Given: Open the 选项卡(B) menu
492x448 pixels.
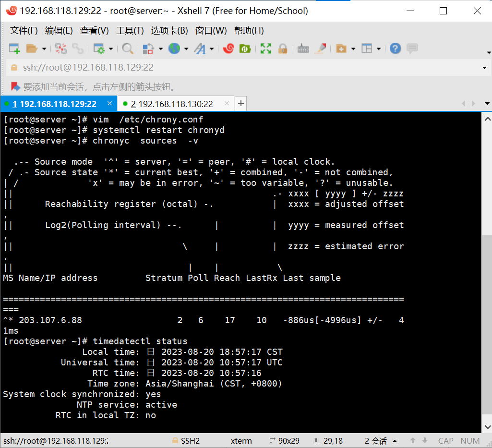Looking at the screenshot, I should (169, 31).
